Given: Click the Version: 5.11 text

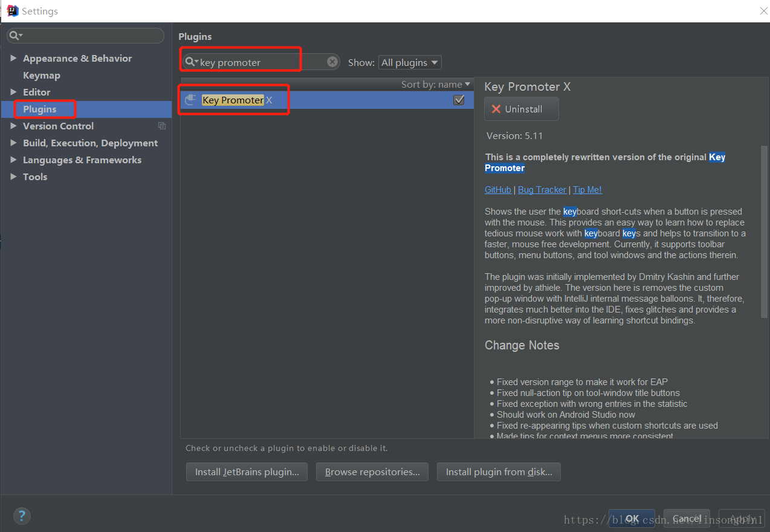Looking at the screenshot, I should click(514, 135).
